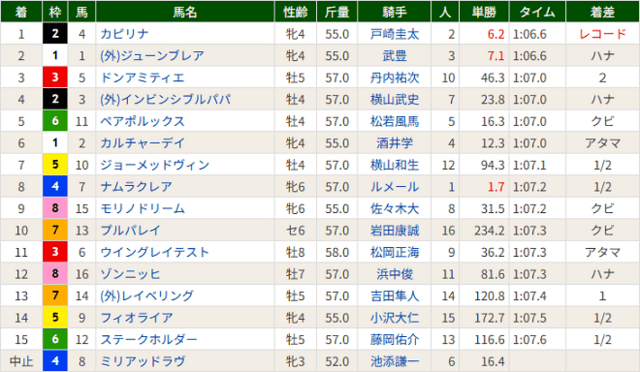Click the pink frame 8 cell for モリノドリーム
Viewport: 640px width, 372px height.
pyautogui.click(x=55, y=208)
